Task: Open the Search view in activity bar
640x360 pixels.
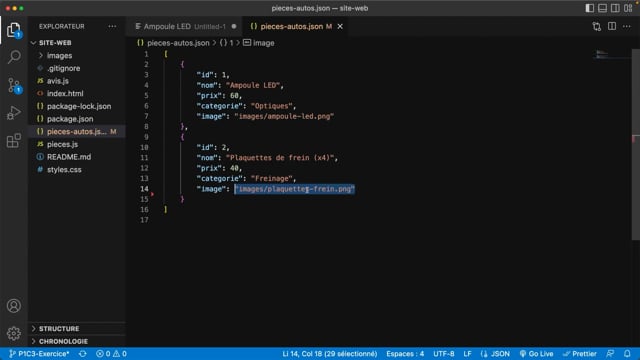Action: [x=14, y=57]
